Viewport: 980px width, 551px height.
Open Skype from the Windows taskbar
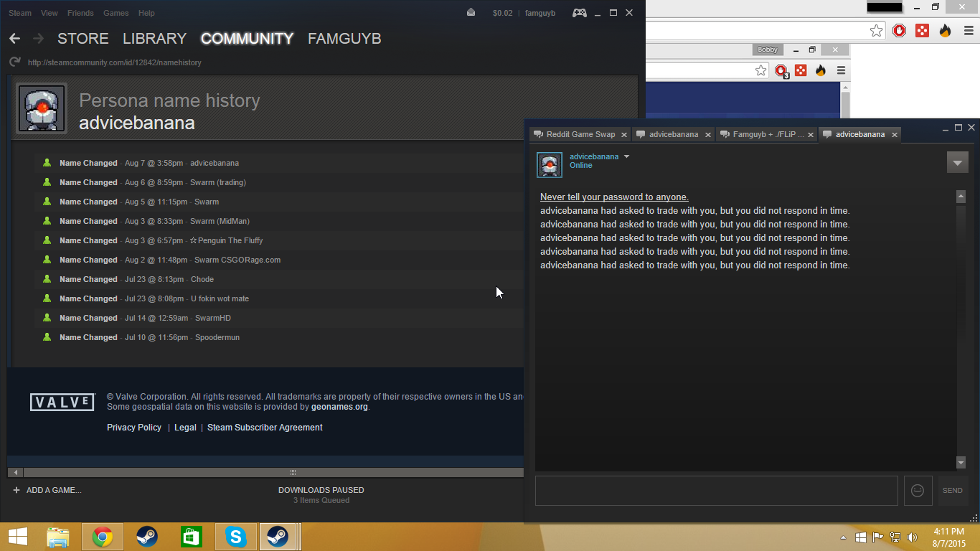pyautogui.click(x=236, y=537)
